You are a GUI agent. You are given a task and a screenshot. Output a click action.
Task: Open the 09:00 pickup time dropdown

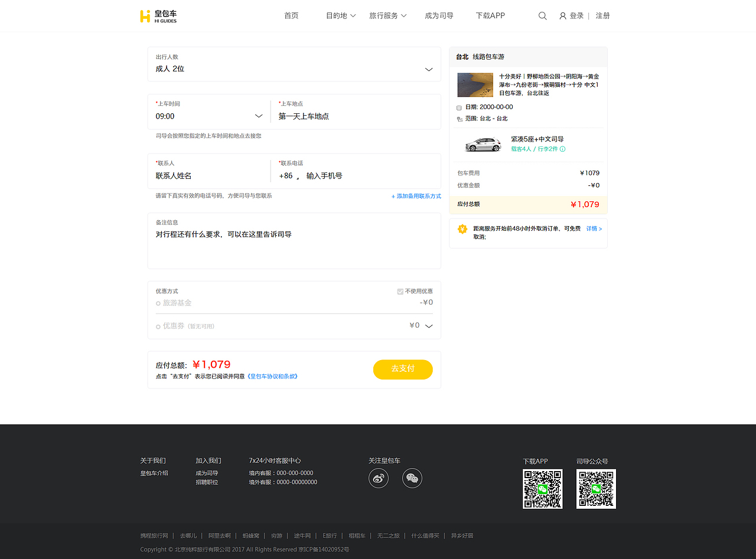pyautogui.click(x=258, y=116)
